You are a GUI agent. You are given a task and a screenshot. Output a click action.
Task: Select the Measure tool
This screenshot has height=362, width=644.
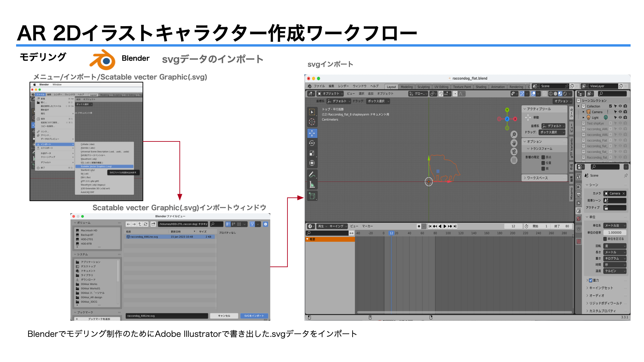[x=312, y=184]
